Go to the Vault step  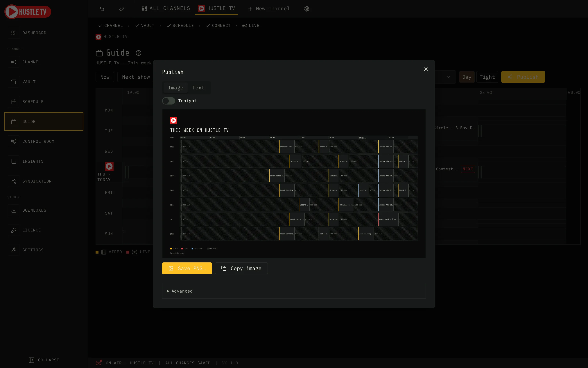coord(145,26)
